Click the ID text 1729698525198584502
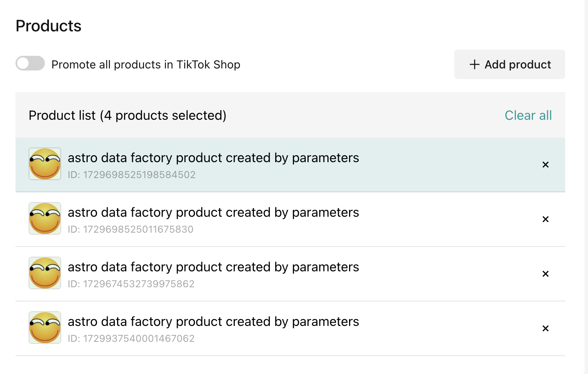Screen dimensions: 588x374 tap(132, 175)
